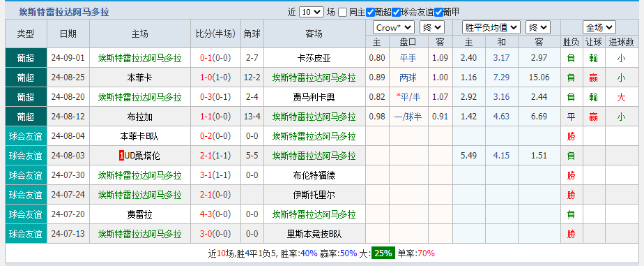This screenshot has height=266, width=644.
Task: Click the 日期 column header
Action: point(68,34)
